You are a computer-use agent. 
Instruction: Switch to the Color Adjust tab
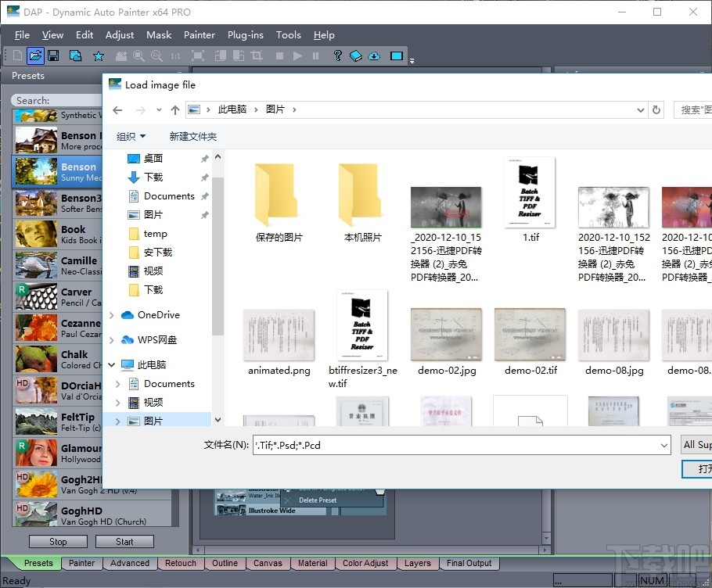click(365, 563)
